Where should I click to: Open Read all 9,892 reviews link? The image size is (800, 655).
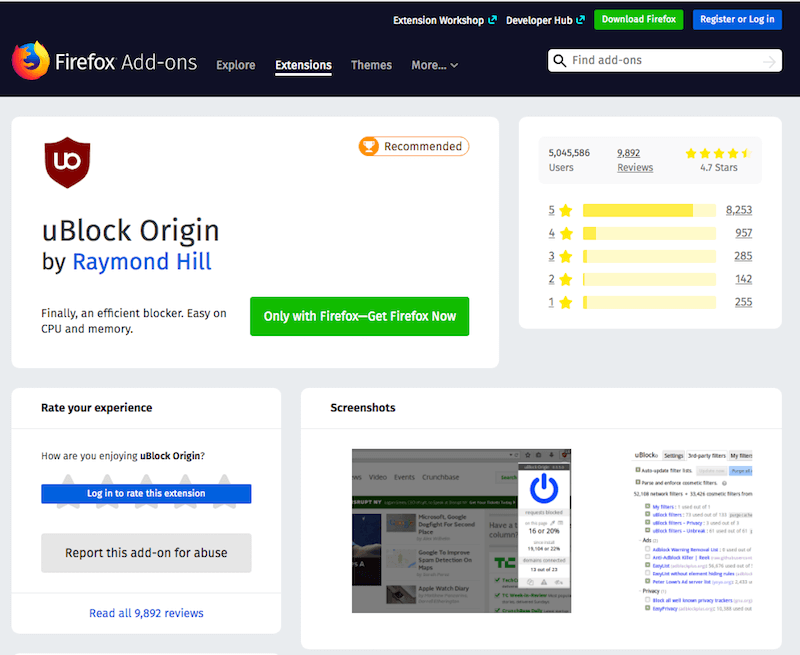[x=146, y=613]
